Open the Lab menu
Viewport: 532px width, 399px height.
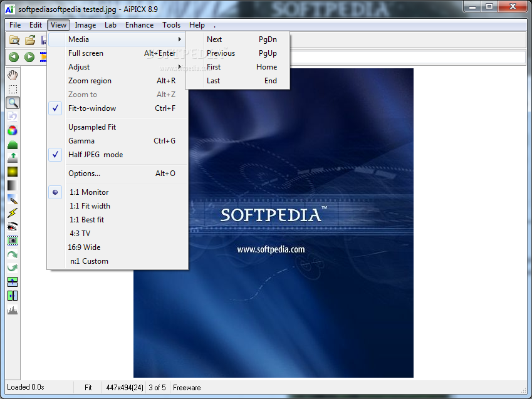(110, 25)
